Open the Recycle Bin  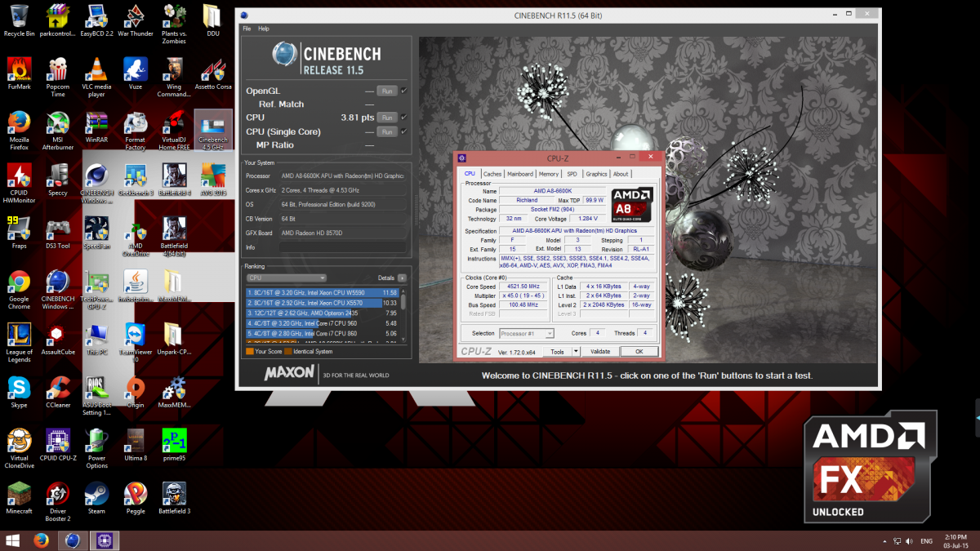pyautogui.click(x=19, y=21)
